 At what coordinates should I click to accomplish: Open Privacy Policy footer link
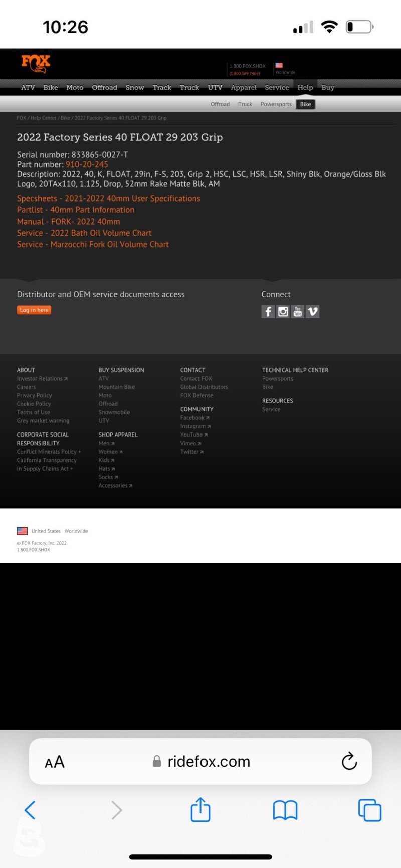tap(34, 396)
